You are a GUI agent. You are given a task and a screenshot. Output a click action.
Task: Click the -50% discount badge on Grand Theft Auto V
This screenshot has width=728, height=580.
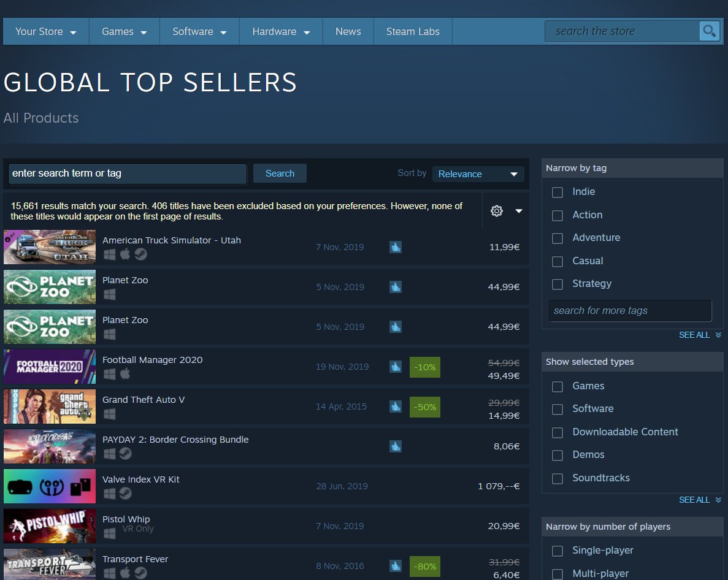(425, 407)
